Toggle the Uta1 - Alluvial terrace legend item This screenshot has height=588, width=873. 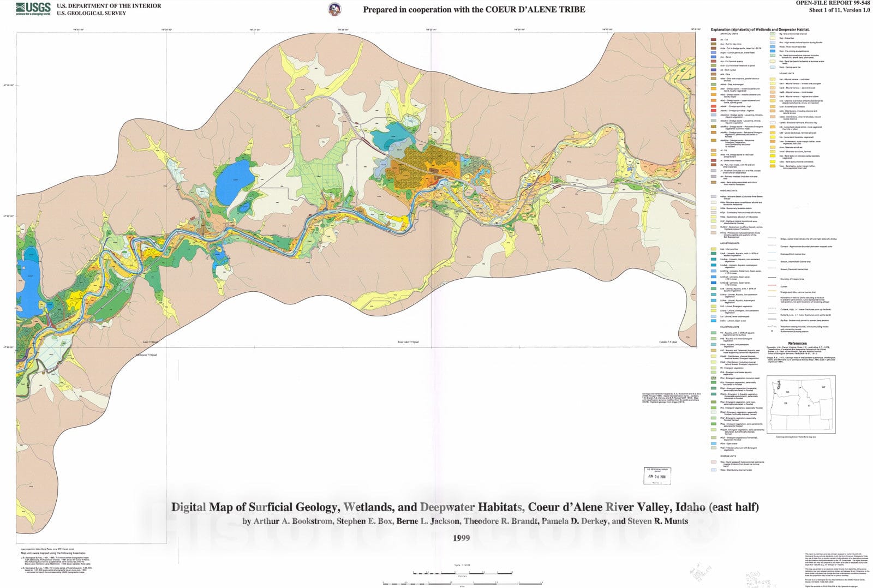click(x=773, y=83)
